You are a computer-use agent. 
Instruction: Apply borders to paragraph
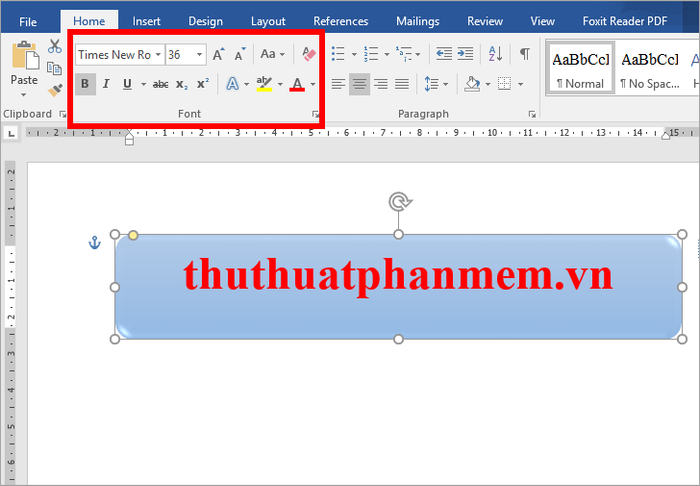coord(504,84)
